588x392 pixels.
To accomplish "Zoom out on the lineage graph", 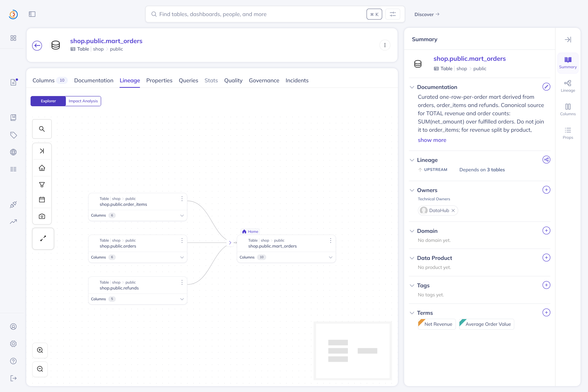I will pyautogui.click(x=40, y=369).
